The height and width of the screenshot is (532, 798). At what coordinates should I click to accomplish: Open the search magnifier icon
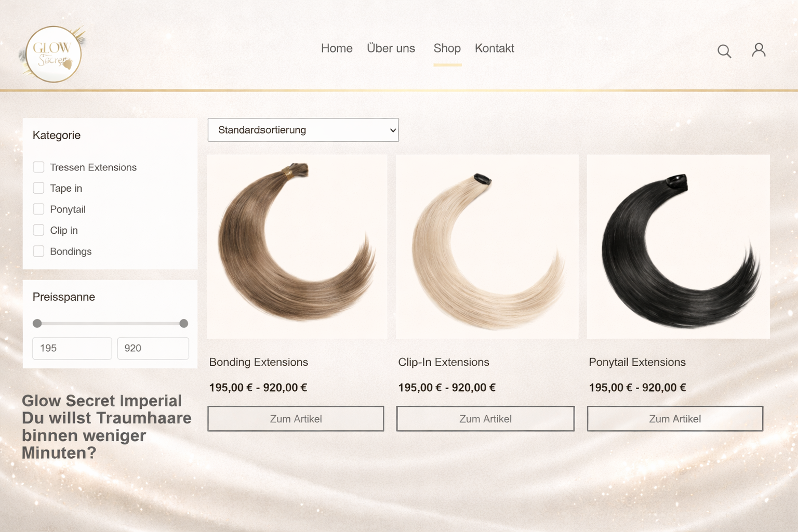724,51
